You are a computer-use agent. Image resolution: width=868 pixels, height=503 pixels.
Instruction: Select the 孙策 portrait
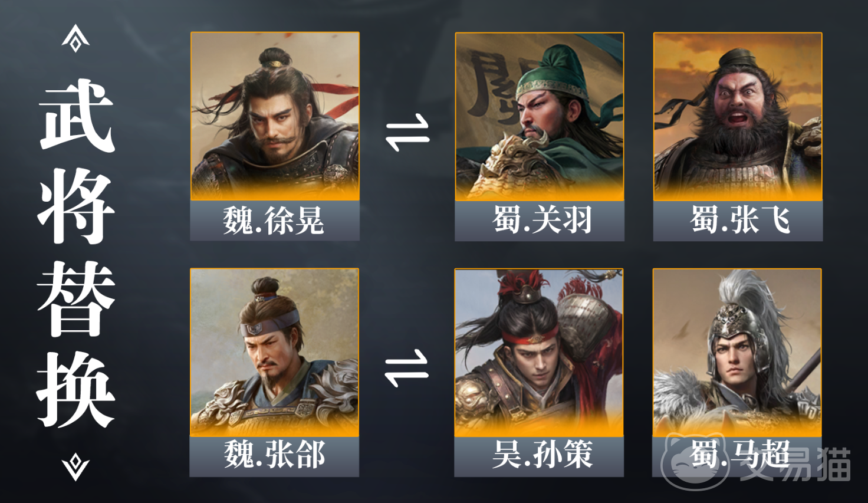tap(539, 353)
